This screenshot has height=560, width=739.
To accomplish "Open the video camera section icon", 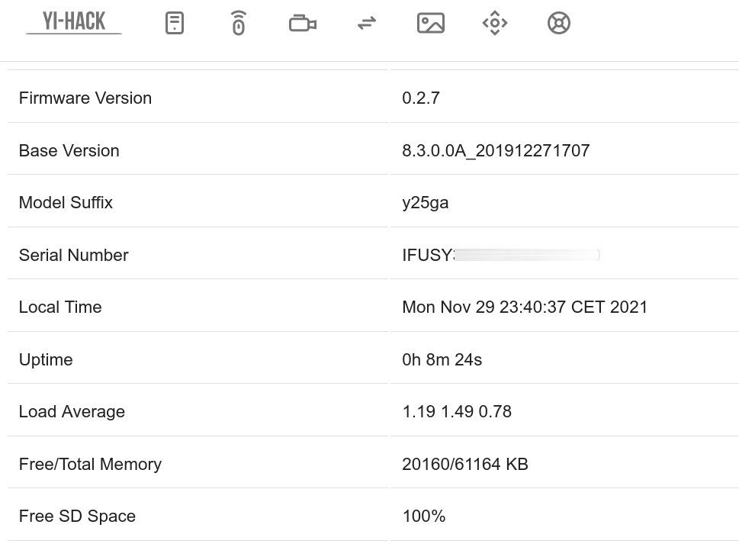I will 302,23.
